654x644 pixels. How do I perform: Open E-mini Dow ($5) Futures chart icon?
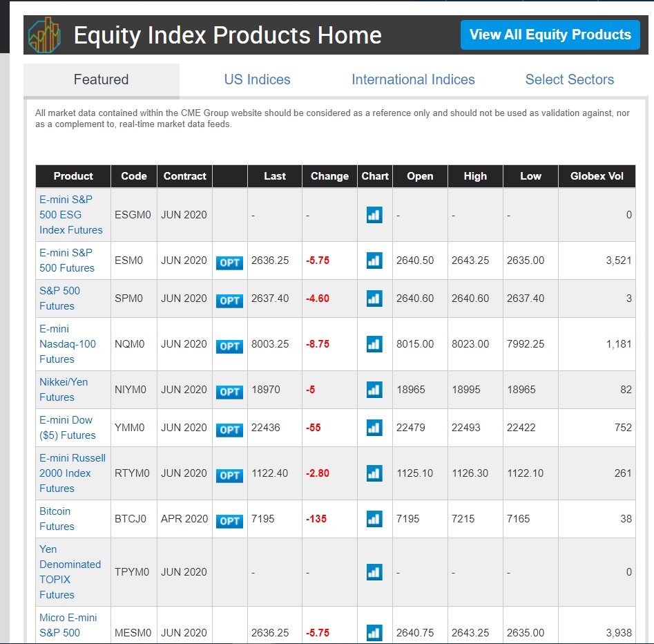coord(374,428)
